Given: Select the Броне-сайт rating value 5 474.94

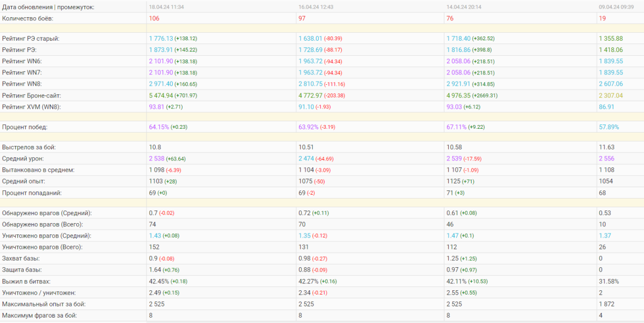Looking at the screenshot, I should (x=161, y=96).
